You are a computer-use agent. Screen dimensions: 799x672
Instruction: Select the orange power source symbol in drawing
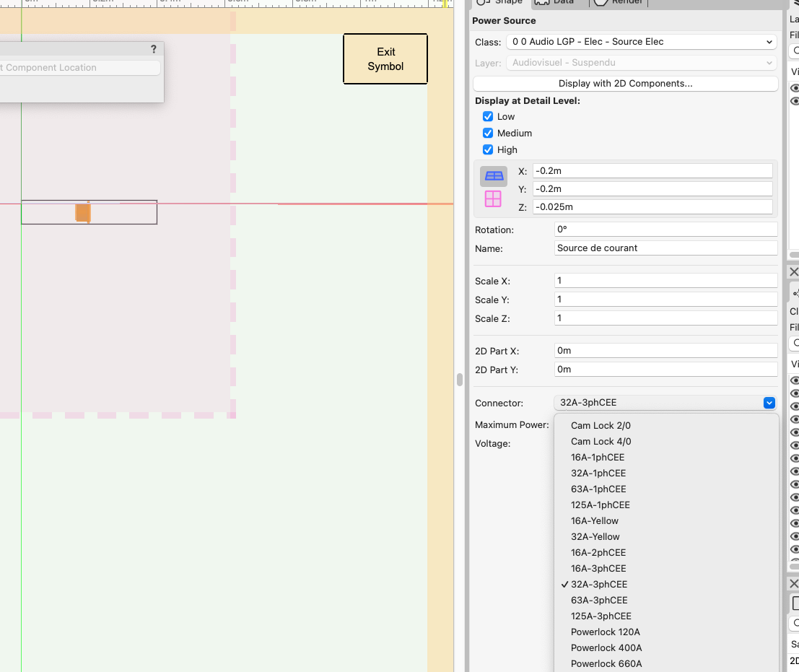[x=83, y=213]
